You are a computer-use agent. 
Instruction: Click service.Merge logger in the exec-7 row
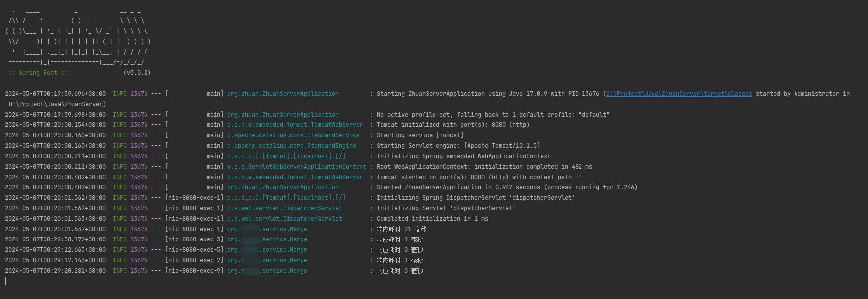click(267, 260)
